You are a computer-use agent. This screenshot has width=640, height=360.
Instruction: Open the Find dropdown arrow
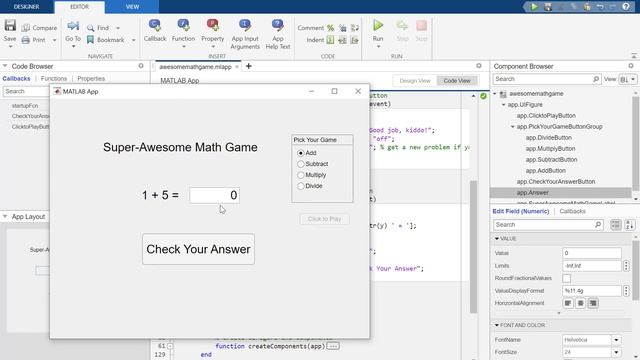tap(118, 28)
